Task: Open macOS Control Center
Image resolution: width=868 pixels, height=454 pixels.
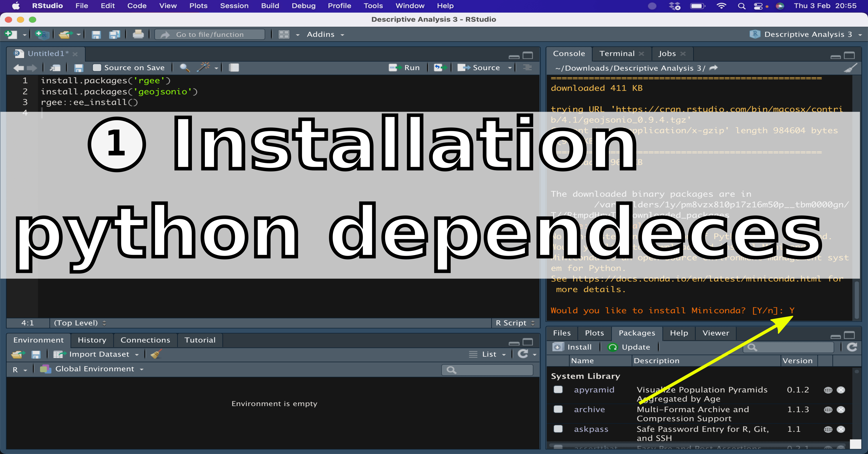Action: tap(758, 6)
